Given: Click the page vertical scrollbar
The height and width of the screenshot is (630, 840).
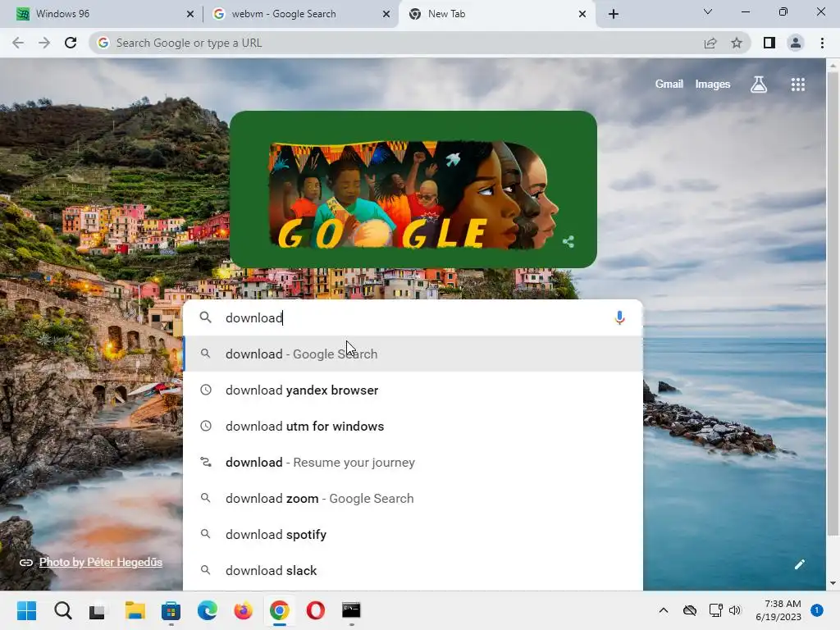Looking at the screenshot, I should 833,303.
